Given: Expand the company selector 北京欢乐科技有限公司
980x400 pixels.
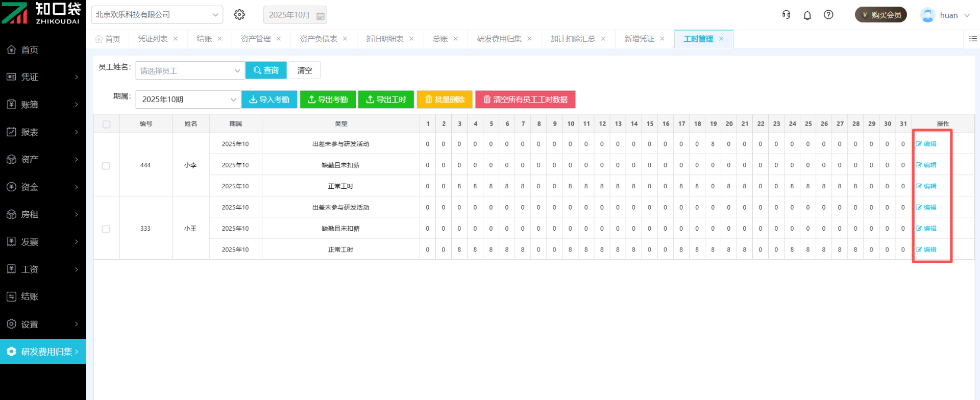Looking at the screenshot, I should pyautogui.click(x=157, y=15).
